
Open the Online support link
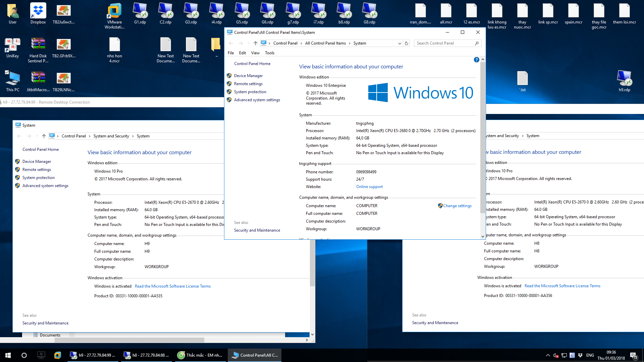pyautogui.click(x=369, y=187)
